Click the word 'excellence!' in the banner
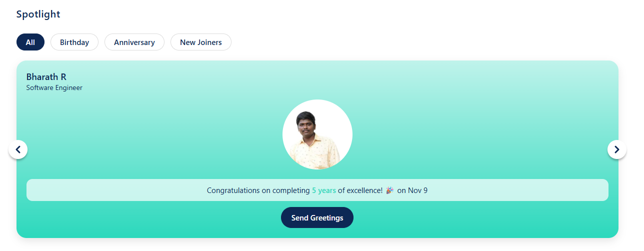The height and width of the screenshot is (251, 644). 365,190
